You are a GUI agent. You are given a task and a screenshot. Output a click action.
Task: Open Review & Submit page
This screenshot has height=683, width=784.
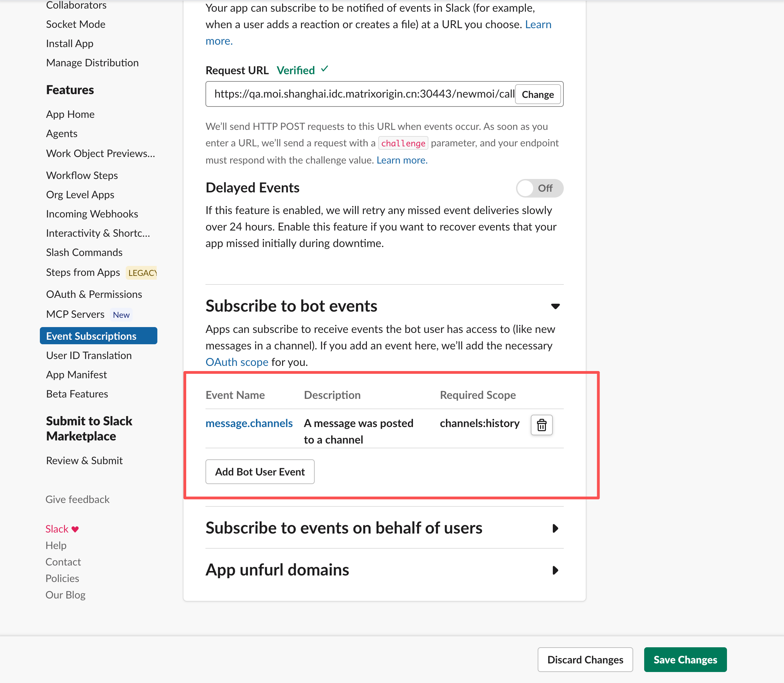click(84, 460)
